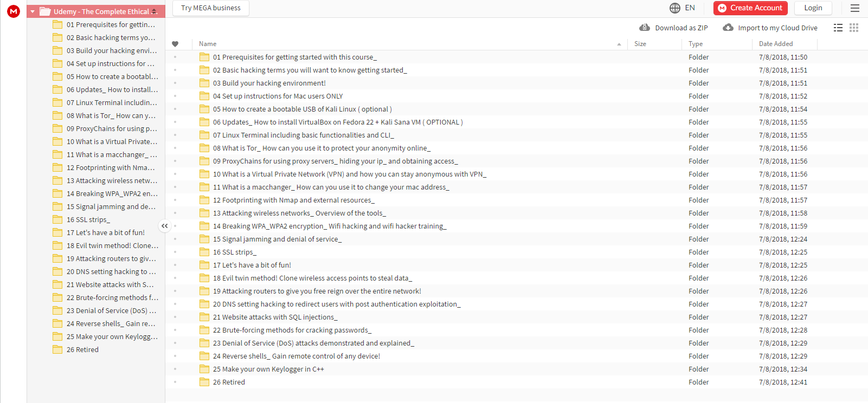Viewport: 868px width, 403px height.
Task: Click sidebar folder icon for 08 What is Tor
Action: [x=57, y=115]
